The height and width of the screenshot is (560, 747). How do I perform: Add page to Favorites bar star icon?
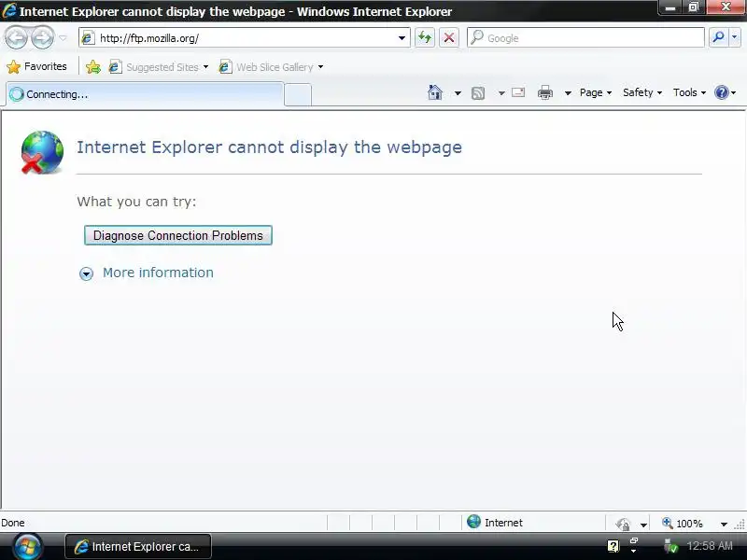click(93, 66)
